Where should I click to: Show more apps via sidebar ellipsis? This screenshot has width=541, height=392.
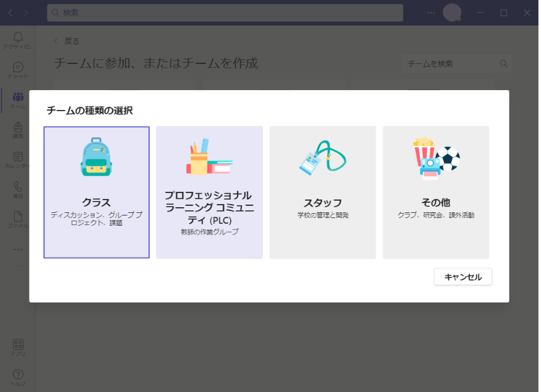click(x=18, y=249)
